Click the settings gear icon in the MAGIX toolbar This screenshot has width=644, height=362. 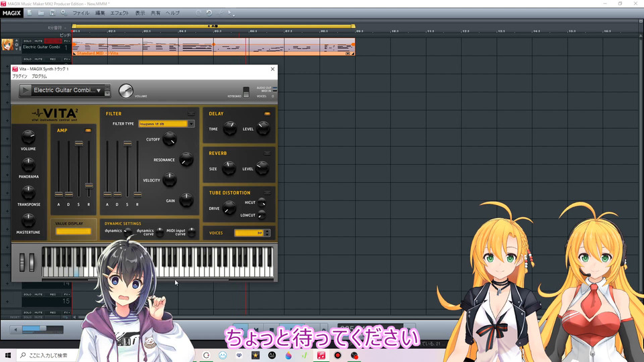[x=64, y=13]
